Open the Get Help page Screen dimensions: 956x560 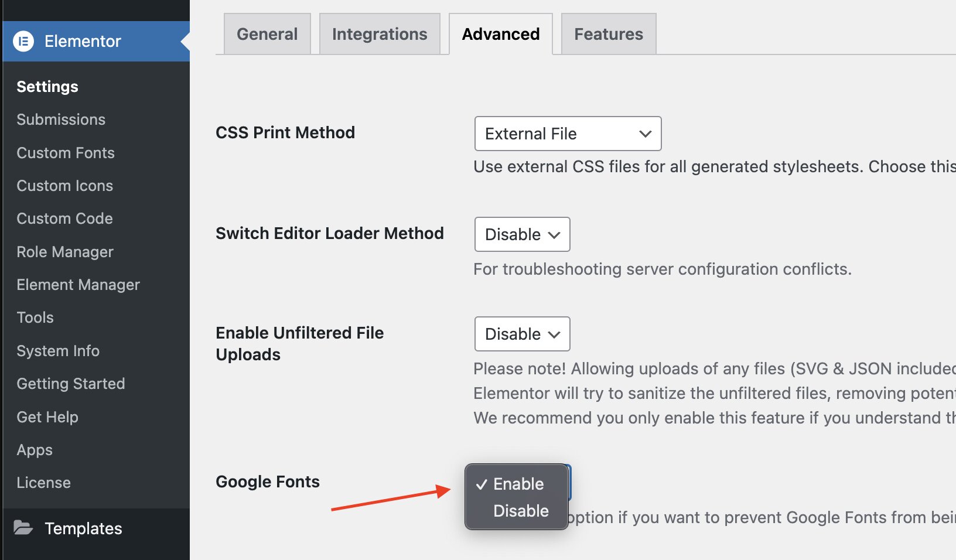pos(47,416)
